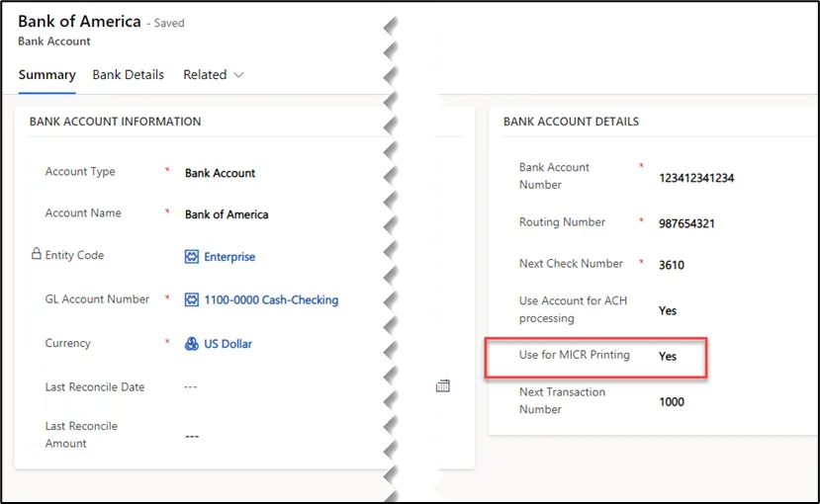
Task: Toggle Use Account for ACH processing value
Action: pos(668,310)
